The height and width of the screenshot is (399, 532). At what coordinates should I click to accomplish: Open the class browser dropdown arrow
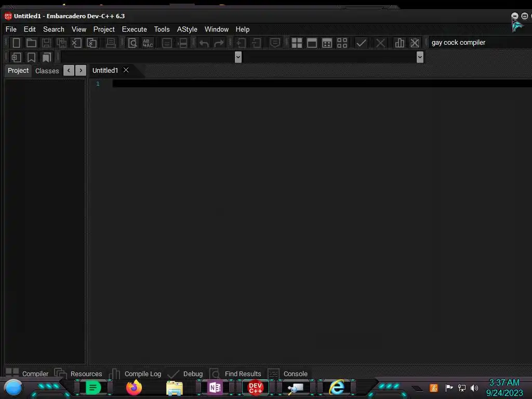click(238, 57)
